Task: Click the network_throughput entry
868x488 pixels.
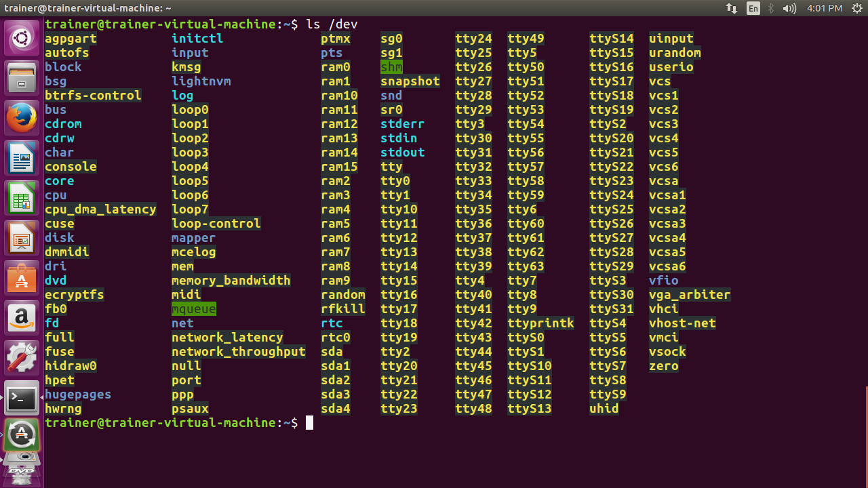Action: pyautogui.click(x=239, y=352)
